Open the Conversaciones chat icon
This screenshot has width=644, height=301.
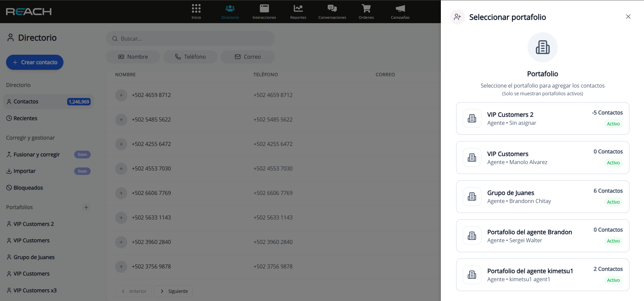click(x=332, y=9)
